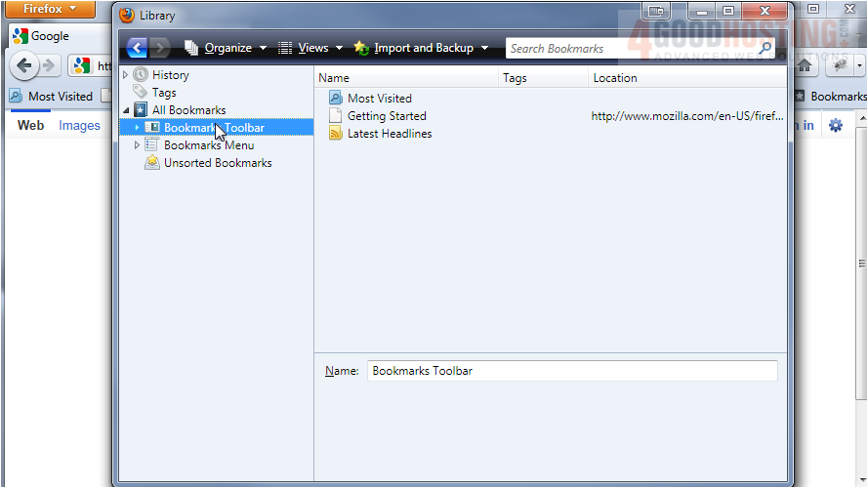
Task: Select the Most Visited entry icon
Action: click(x=336, y=99)
